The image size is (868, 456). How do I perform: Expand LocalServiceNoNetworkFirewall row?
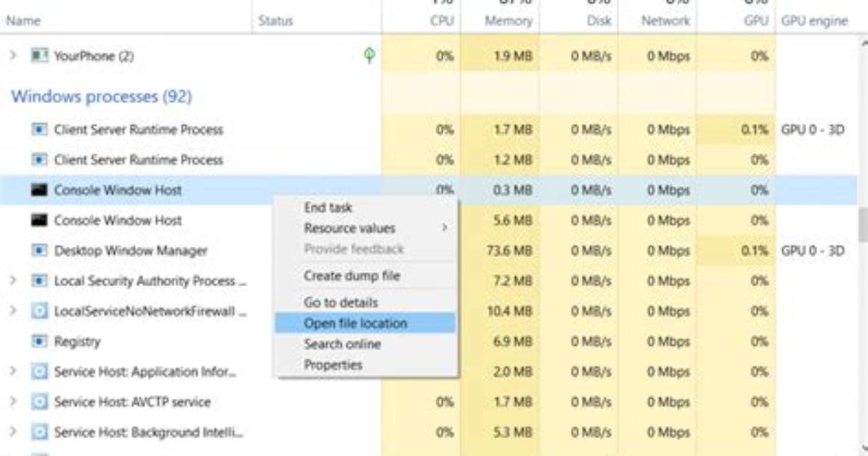click(13, 311)
